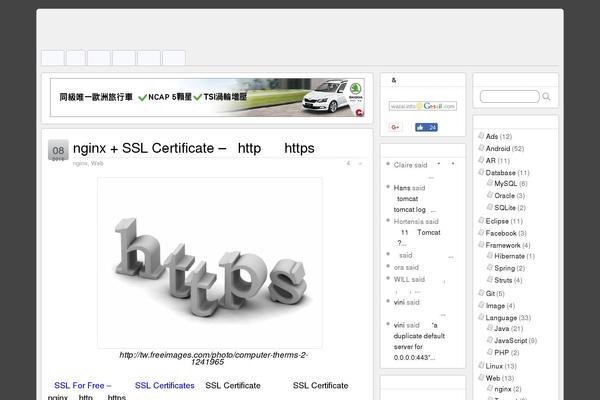Open the Ads (12) category
The width and height of the screenshot is (600, 400).
tap(499, 137)
